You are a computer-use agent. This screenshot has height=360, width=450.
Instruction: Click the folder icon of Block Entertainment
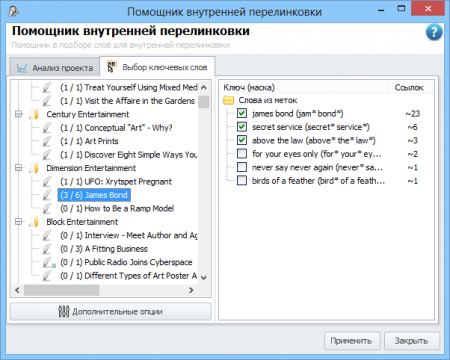[34, 222]
